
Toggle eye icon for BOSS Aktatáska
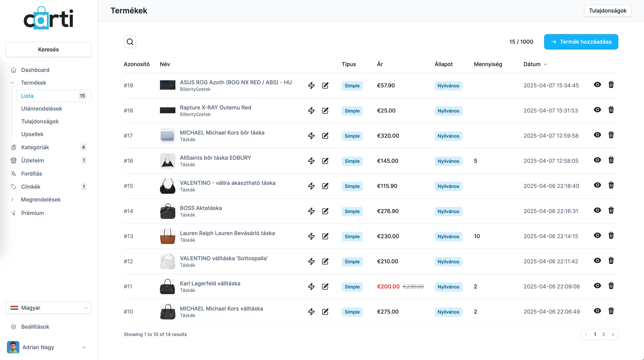tap(597, 210)
